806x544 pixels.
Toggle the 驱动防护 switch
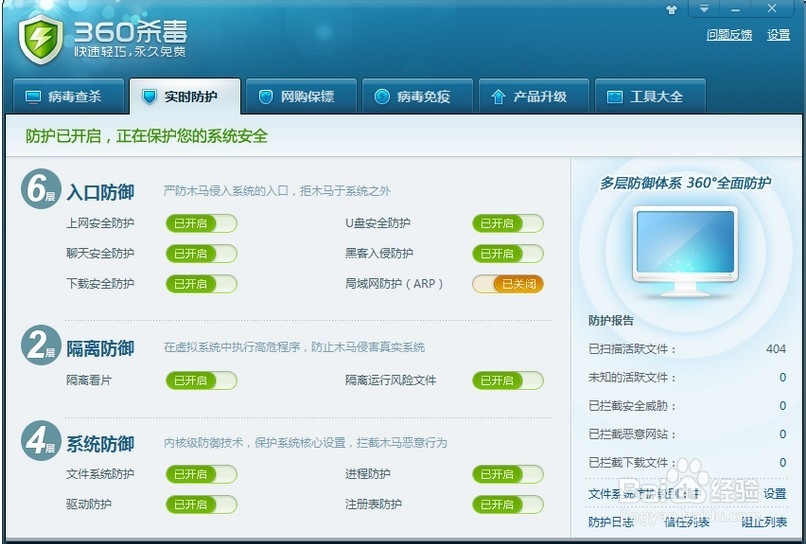click(201, 504)
